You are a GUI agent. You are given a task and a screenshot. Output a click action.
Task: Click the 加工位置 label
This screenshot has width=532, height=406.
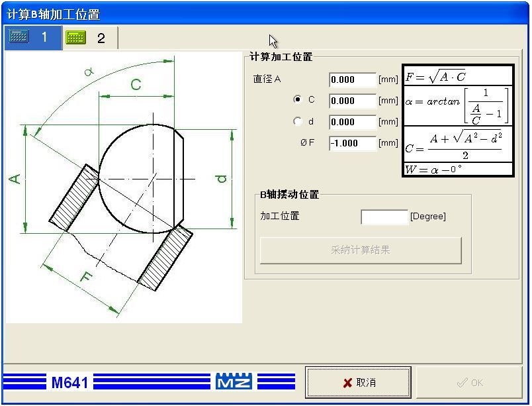point(280,216)
